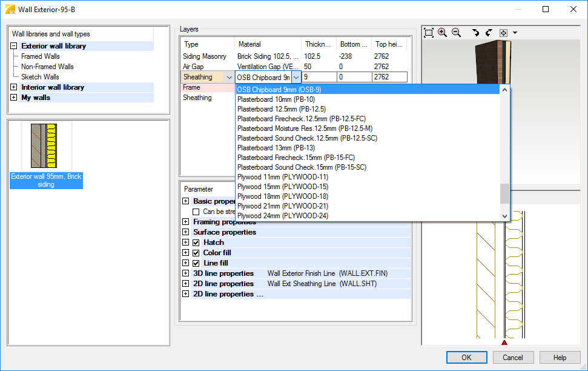Click the material list scrollbar down arrow

[x=505, y=216]
